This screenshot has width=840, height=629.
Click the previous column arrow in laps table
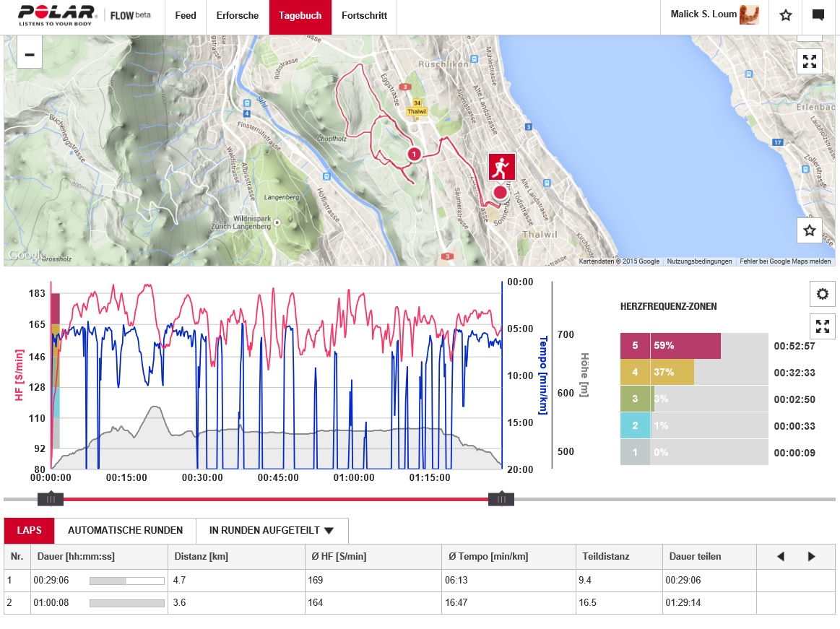point(780,557)
